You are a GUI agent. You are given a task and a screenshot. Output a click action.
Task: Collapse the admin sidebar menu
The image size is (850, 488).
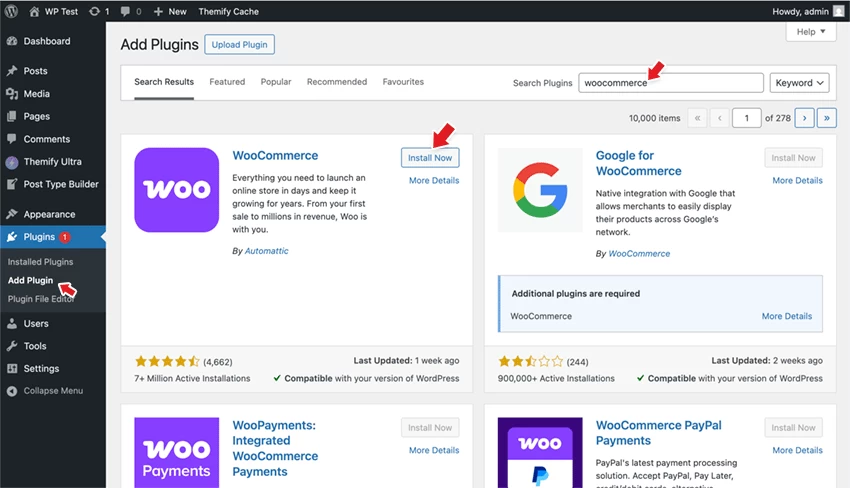coord(53,391)
